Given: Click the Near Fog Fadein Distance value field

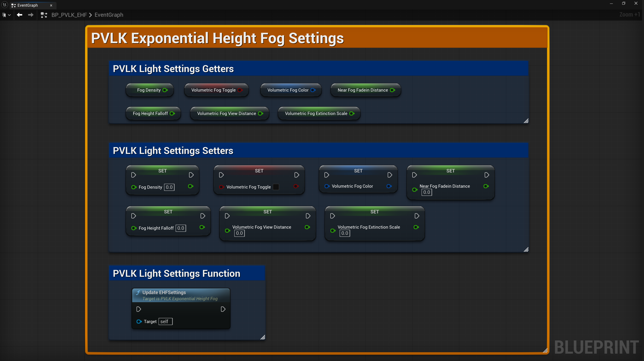Looking at the screenshot, I should (x=426, y=192).
